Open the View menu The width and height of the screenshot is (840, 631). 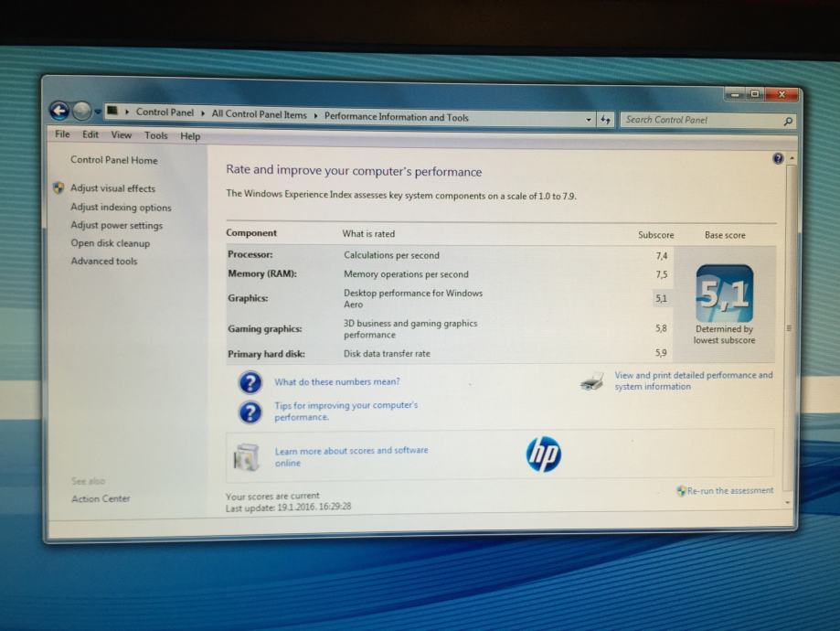[121, 135]
